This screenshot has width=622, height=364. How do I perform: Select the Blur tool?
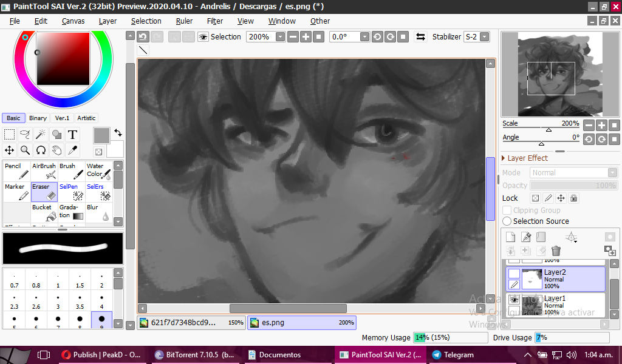(99, 212)
